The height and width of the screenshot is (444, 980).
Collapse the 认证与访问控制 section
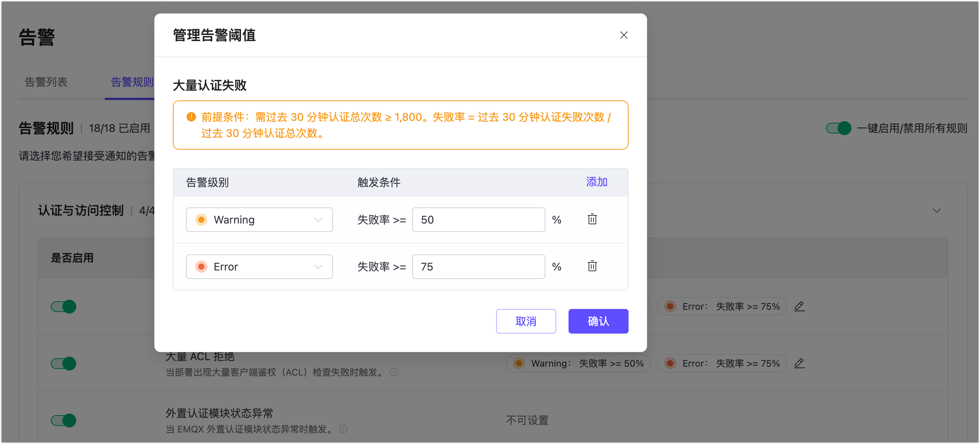[937, 210]
